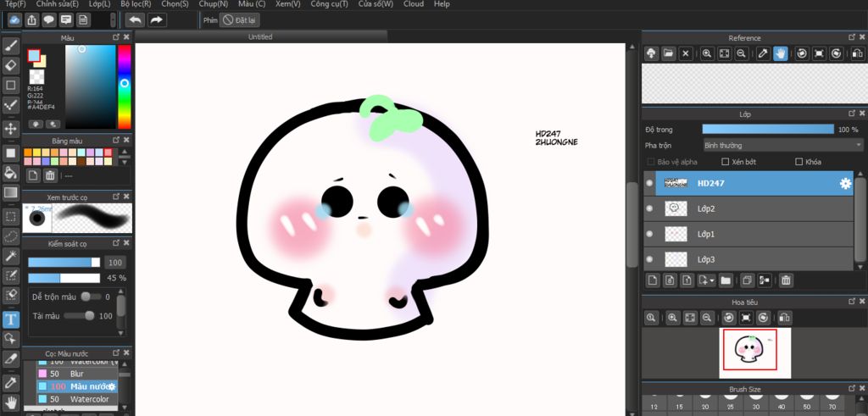Select the Bucket fill tool
The width and height of the screenshot is (868, 416).
(10, 173)
